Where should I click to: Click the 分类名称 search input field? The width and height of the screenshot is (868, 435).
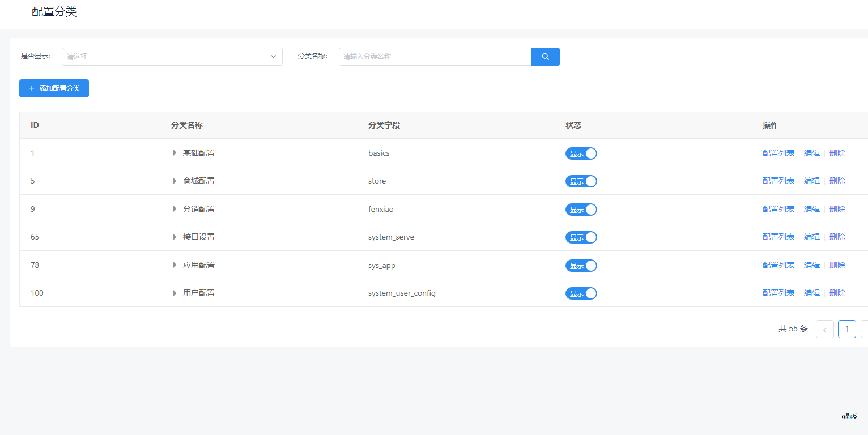435,57
